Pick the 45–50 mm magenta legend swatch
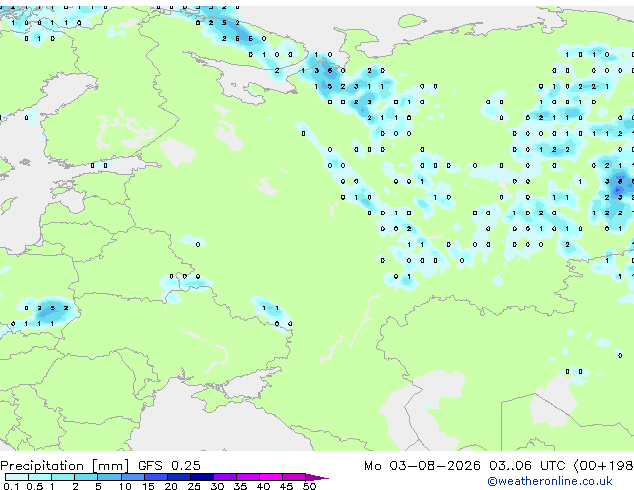The width and height of the screenshot is (634, 490). 294,477
